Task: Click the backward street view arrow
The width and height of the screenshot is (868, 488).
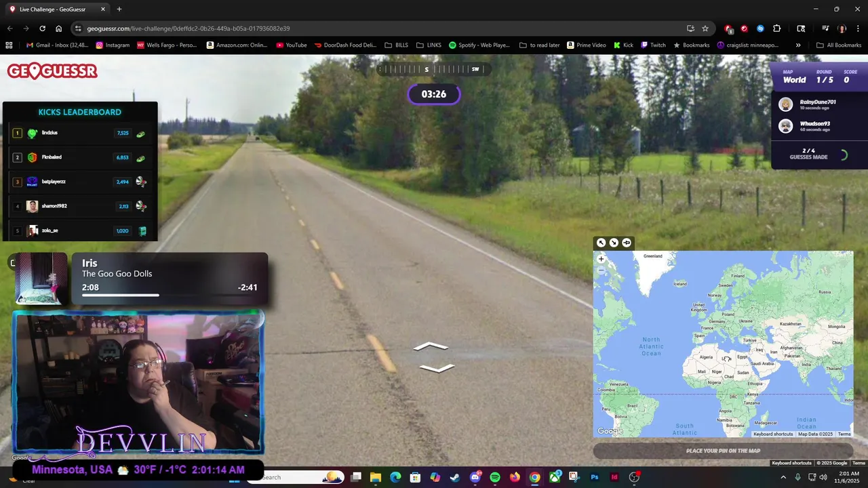Action: (x=437, y=368)
